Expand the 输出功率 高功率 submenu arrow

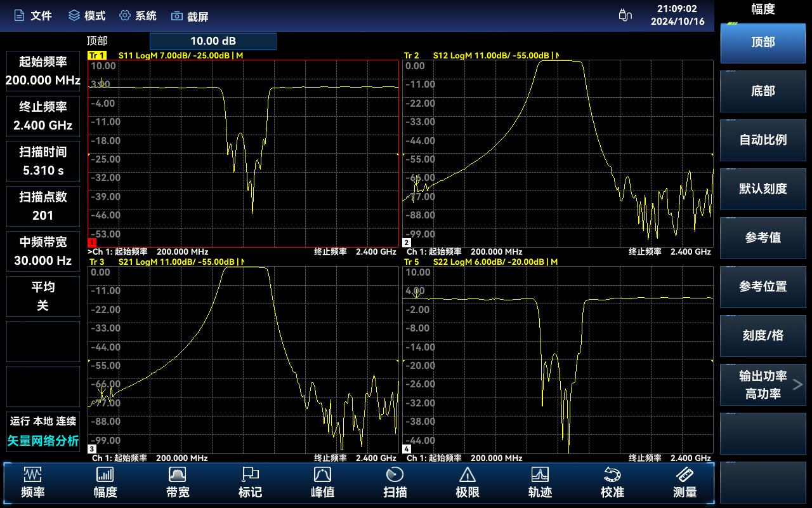[x=797, y=384]
